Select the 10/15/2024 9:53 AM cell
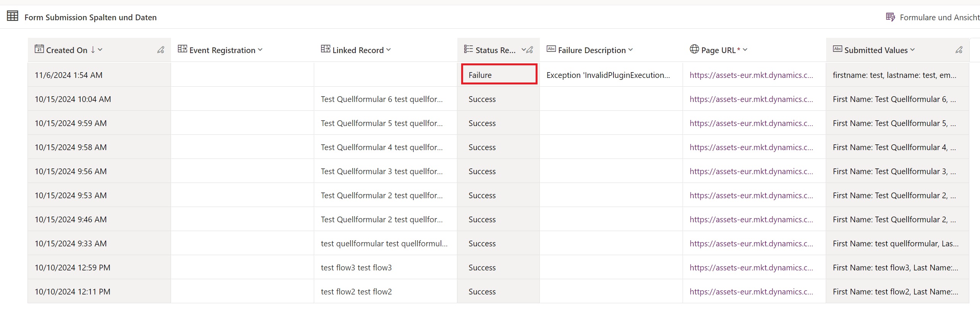The height and width of the screenshot is (317, 980). pos(99,195)
